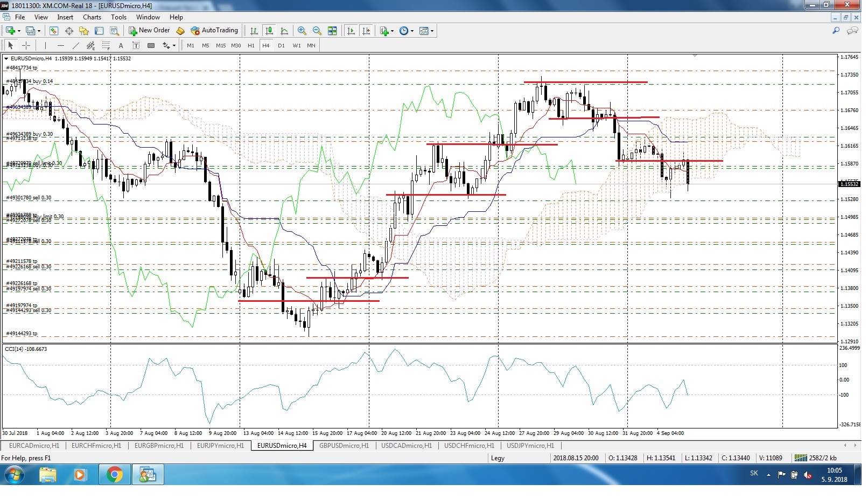Set timeframe to M30
The width and height of the screenshot is (868, 498).
click(x=236, y=45)
